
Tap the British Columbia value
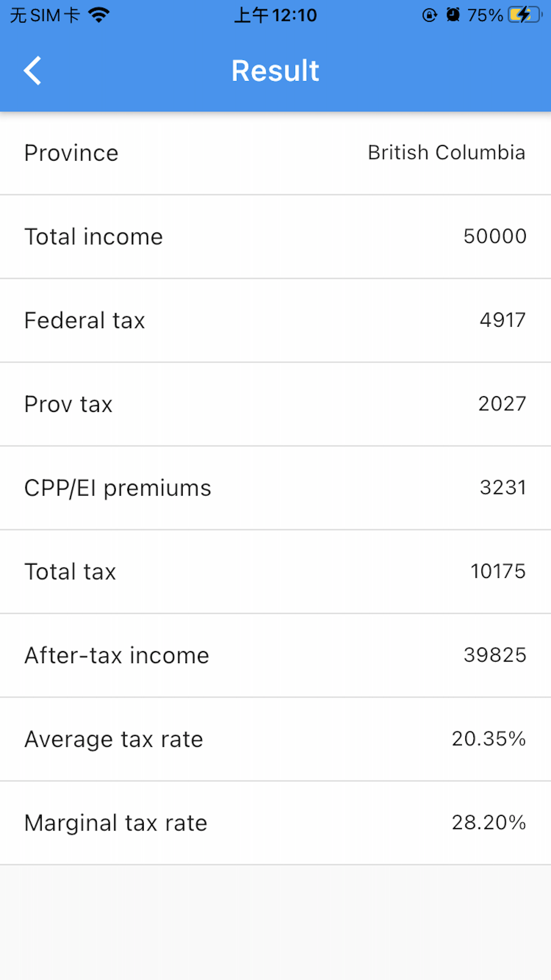tap(446, 153)
